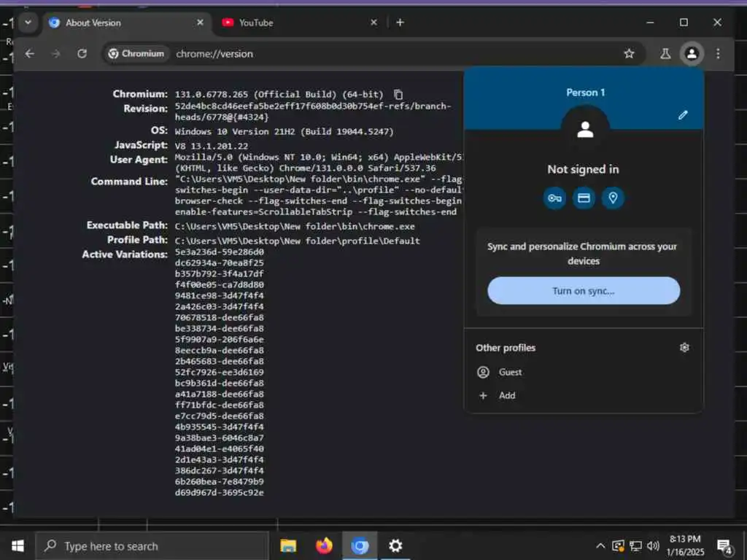The width and height of the screenshot is (747, 560).
Task: Launch Firefox from the taskbar
Action: pos(324,545)
